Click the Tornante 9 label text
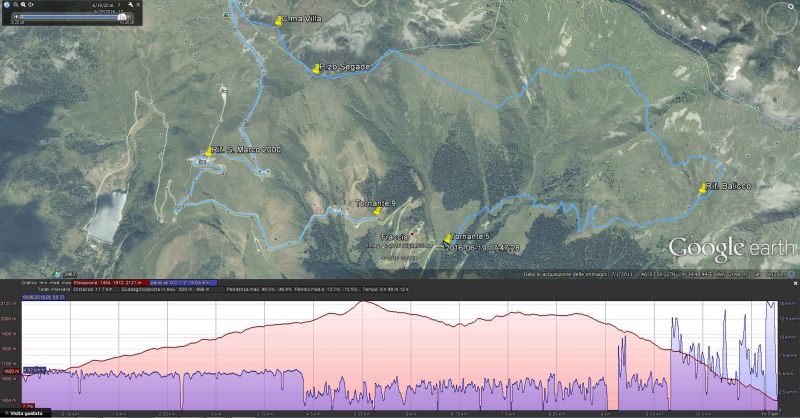This screenshot has width=800, height=418. tap(376, 203)
